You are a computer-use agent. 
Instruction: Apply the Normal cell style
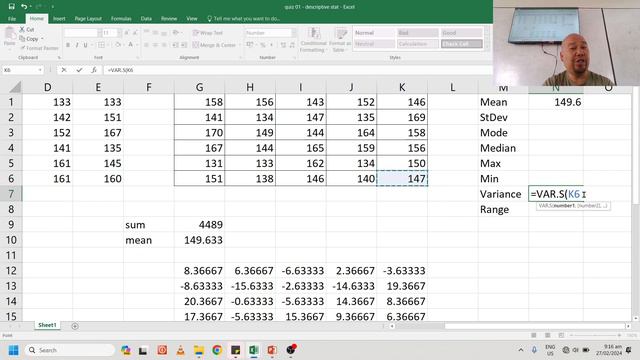tap(374, 33)
